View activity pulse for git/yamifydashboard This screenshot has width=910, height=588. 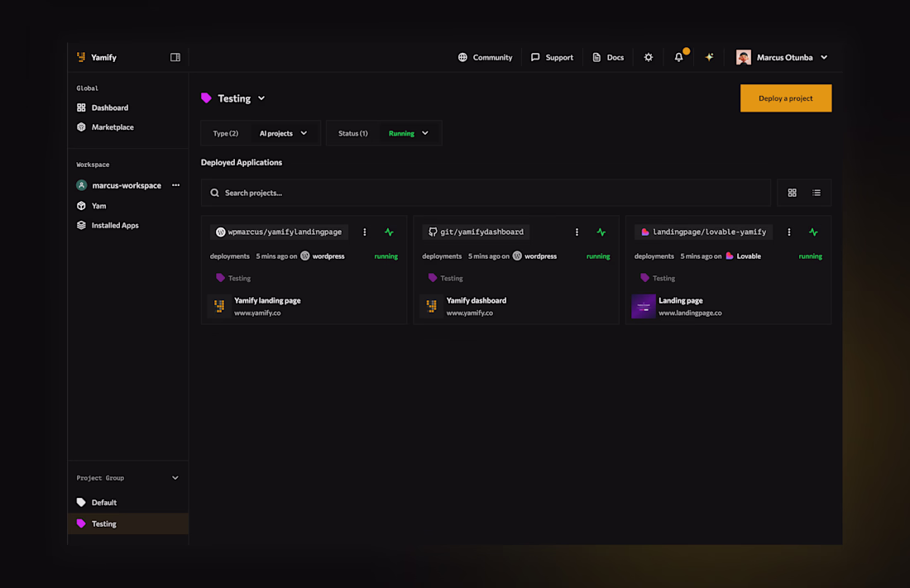[x=601, y=232]
